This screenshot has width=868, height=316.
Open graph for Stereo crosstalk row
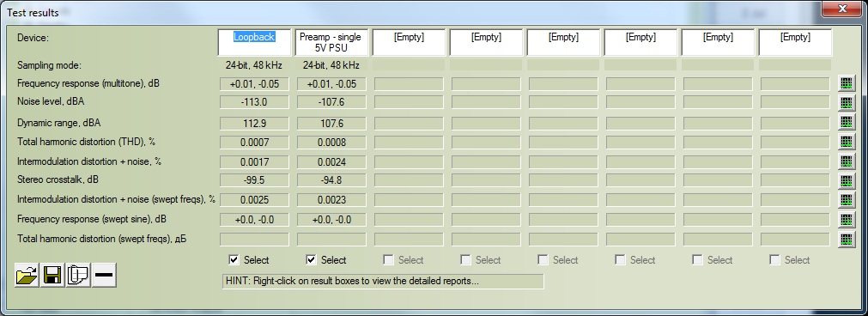click(x=847, y=181)
